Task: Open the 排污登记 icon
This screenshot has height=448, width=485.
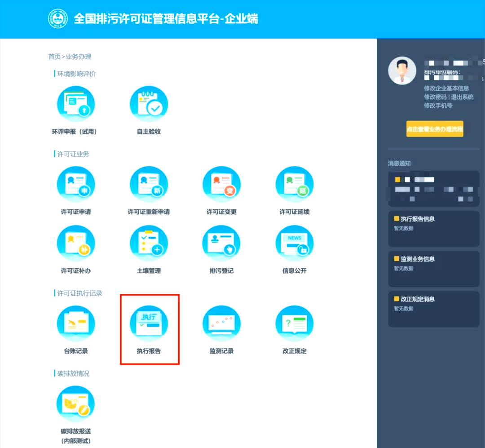Action: pos(221,244)
